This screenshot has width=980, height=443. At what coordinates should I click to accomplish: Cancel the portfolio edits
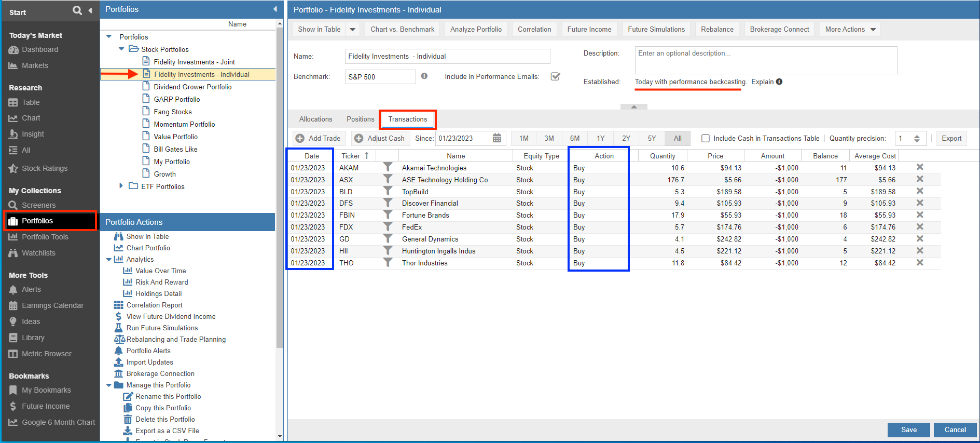tap(955, 429)
